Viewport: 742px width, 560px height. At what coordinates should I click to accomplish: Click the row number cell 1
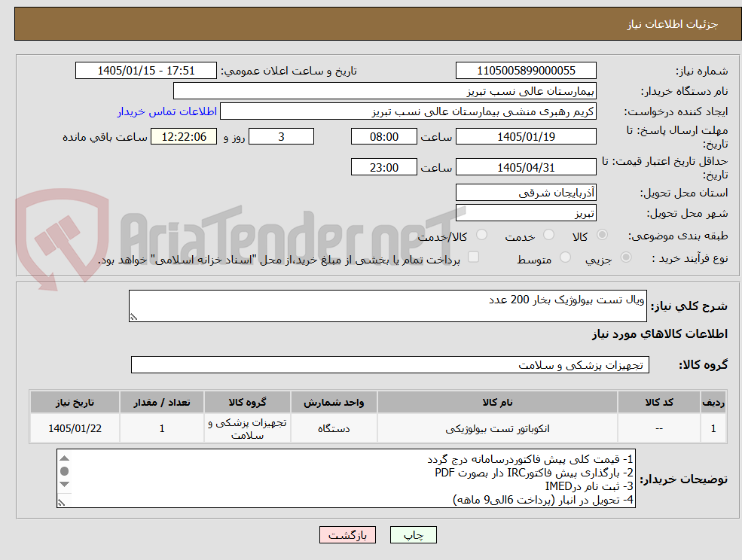coord(713,428)
